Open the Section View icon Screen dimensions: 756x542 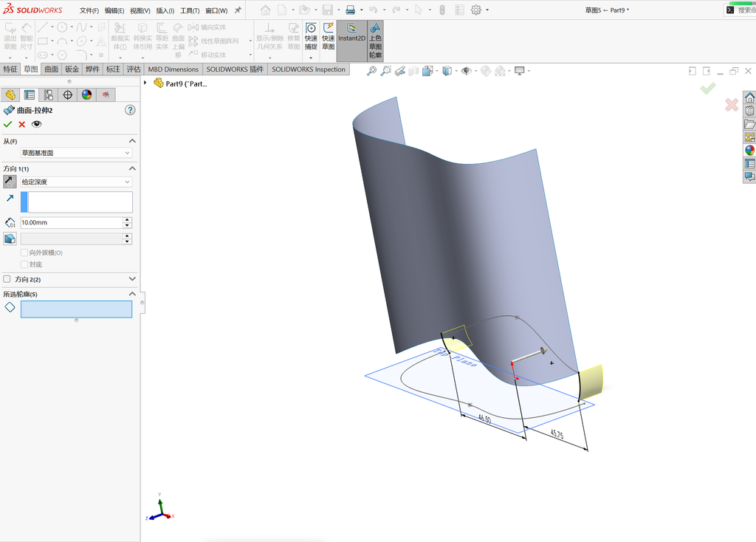click(x=413, y=71)
